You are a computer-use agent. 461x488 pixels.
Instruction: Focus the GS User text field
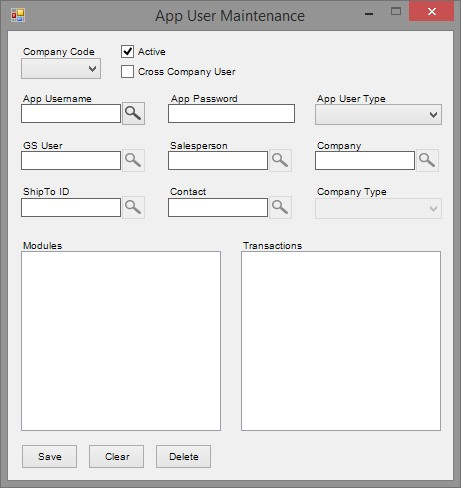coord(71,161)
